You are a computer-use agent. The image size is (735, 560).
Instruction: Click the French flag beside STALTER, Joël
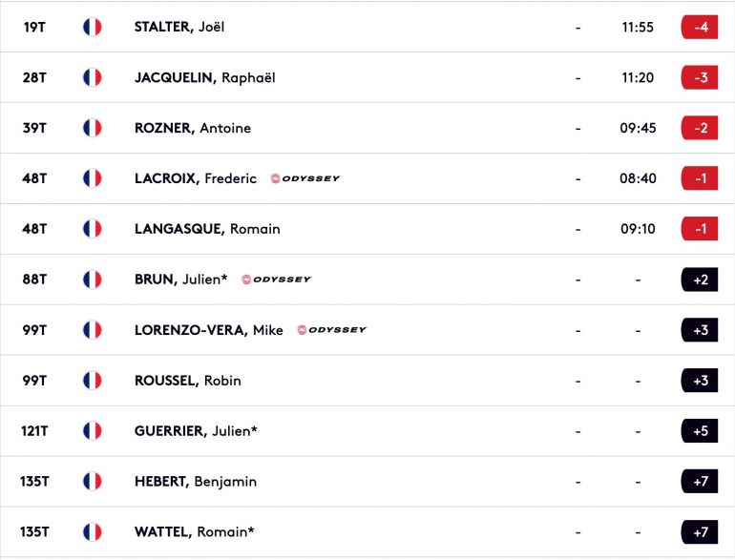93,27
